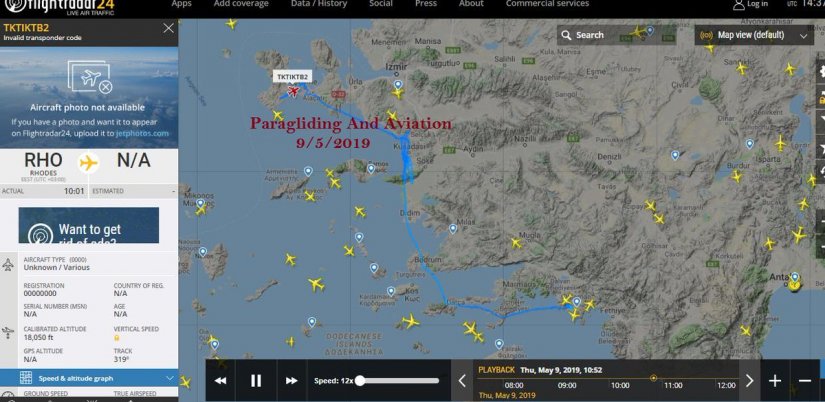Image resolution: width=825 pixels, height=402 pixels.
Task: Open the Add coverage menu
Action: (240, 4)
